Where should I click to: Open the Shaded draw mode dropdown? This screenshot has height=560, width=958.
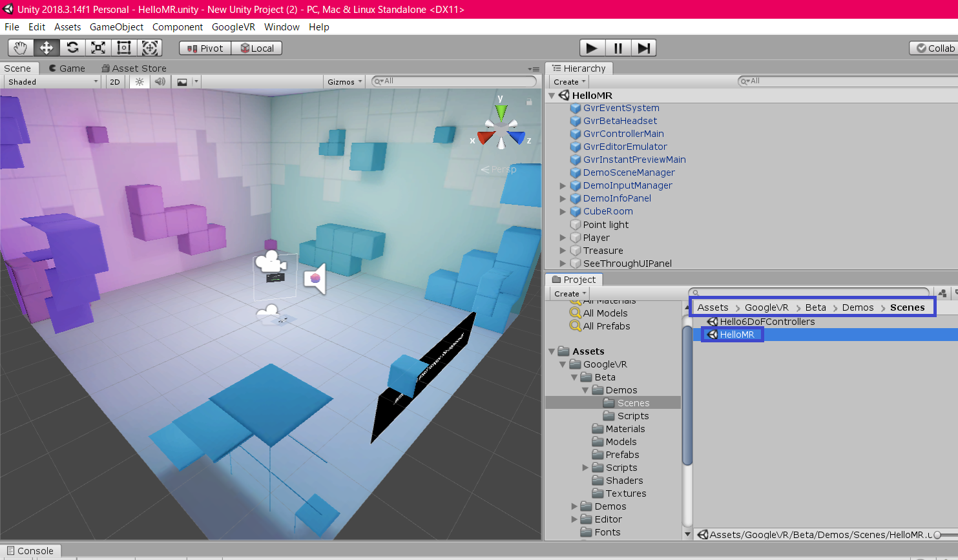pyautogui.click(x=52, y=82)
